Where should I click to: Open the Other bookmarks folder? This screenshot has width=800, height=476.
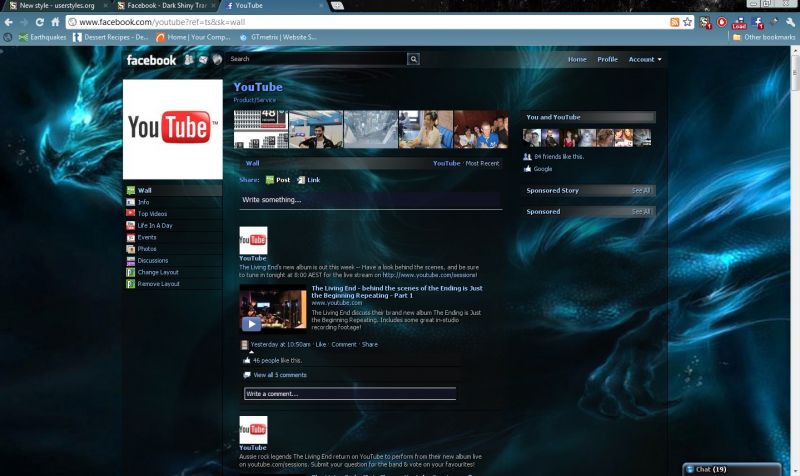pyautogui.click(x=764, y=37)
